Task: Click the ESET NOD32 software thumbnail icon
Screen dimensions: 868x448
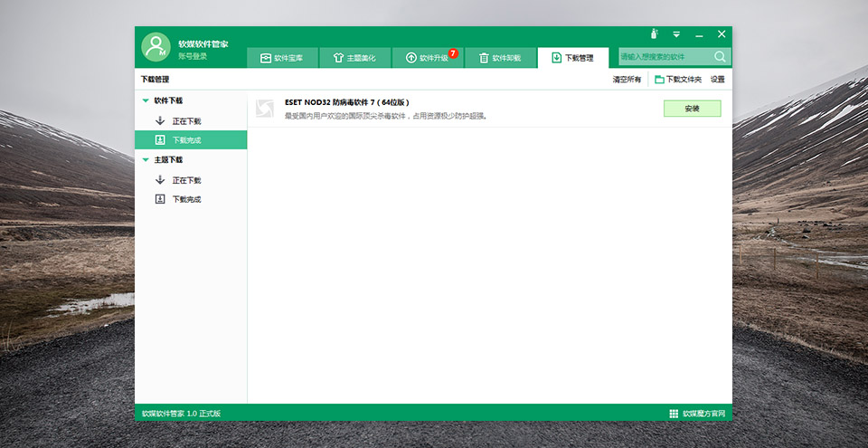Action: tap(265, 109)
